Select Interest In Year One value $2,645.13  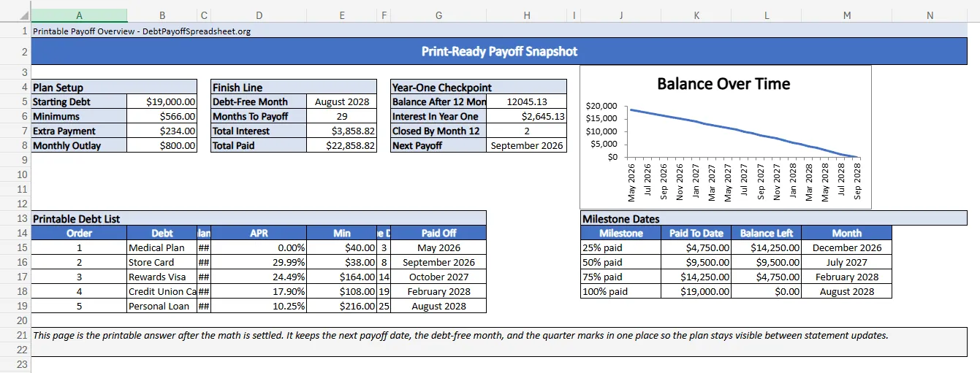(527, 116)
